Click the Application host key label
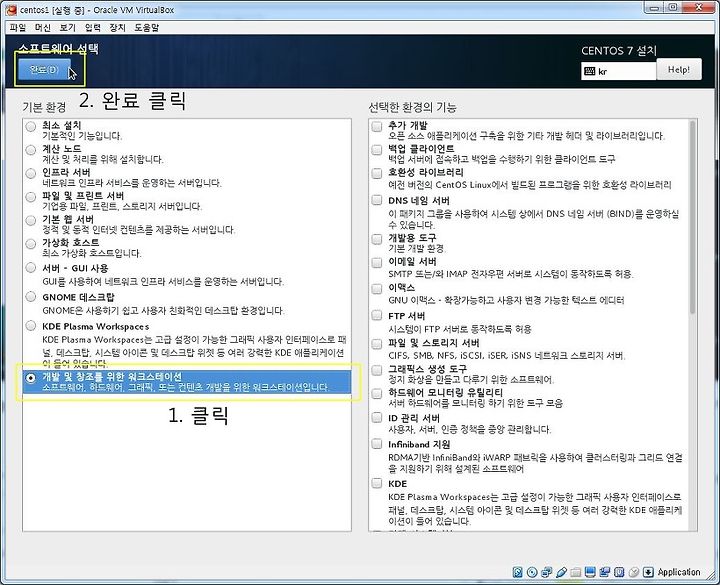The image size is (720, 585). point(679,572)
